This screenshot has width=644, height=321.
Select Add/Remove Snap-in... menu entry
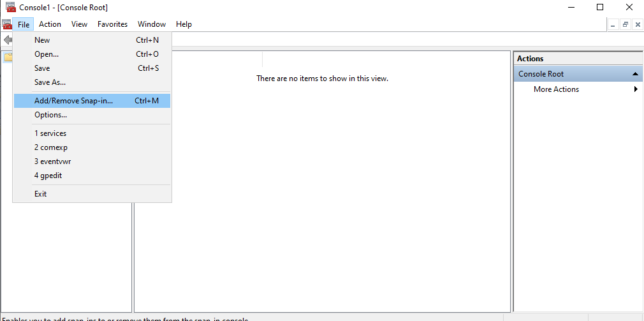pyautogui.click(x=92, y=101)
